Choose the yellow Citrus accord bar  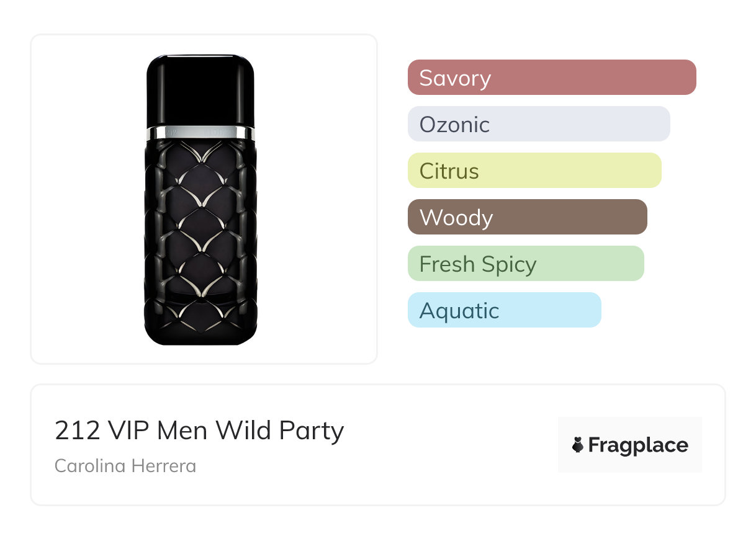[534, 171]
